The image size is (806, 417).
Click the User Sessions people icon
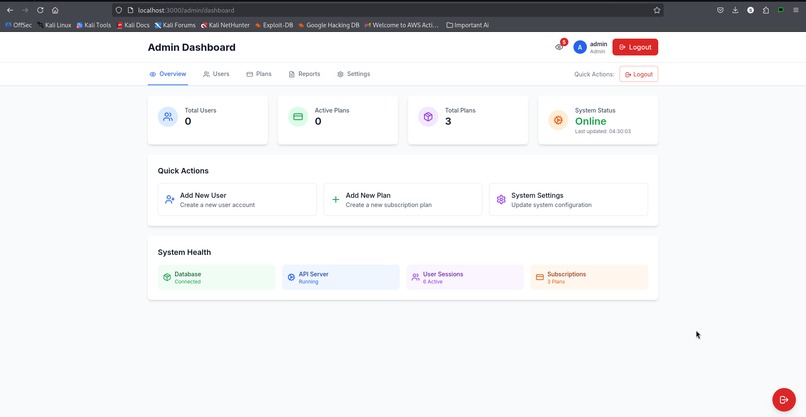point(415,277)
